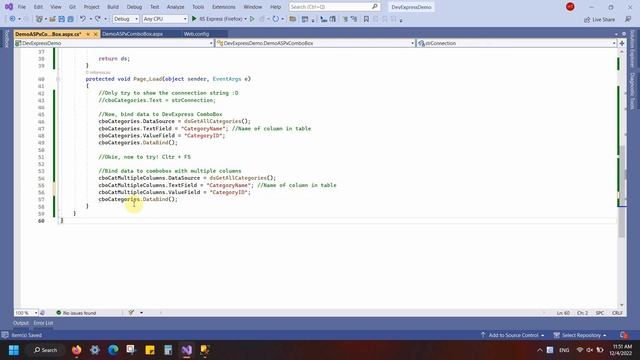Click the search magnifier icon in search box
640x360 pixels.
coord(375,7)
